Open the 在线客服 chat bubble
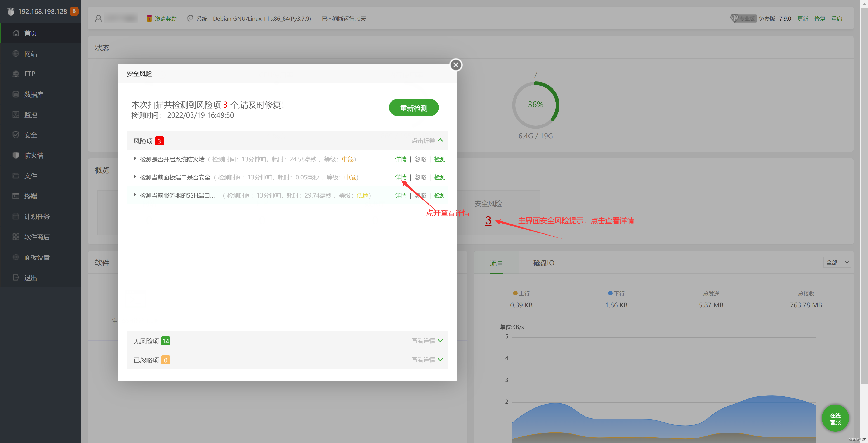The width and height of the screenshot is (868, 443). tap(835, 418)
